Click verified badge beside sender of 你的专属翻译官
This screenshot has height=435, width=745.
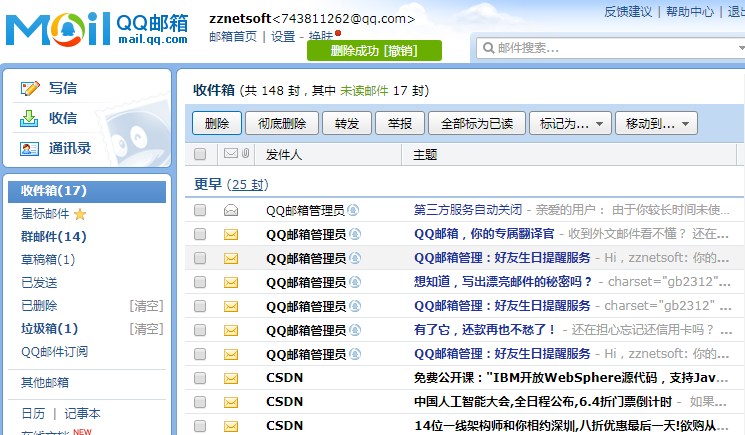(x=355, y=234)
